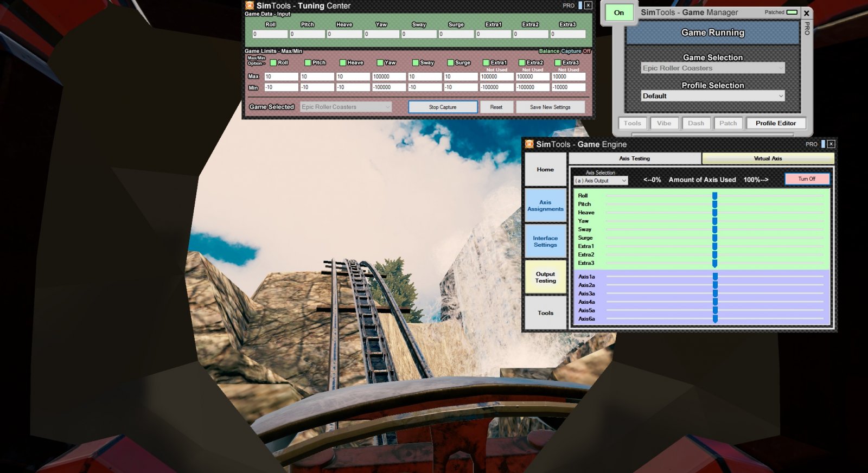Screen dimensions: 868x473
Task: Toggle the Sway max/min checkbox
Action: click(x=416, y=62)
